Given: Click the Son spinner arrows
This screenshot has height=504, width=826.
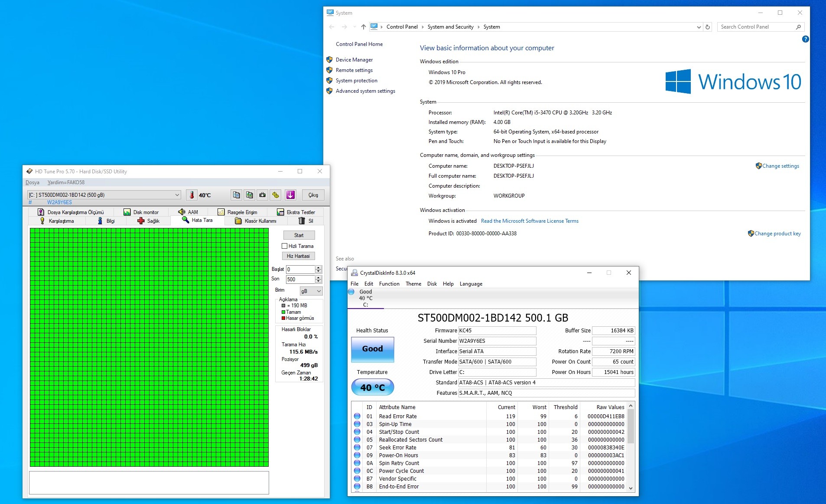Looking at the screenshot, I should (319, 280).
